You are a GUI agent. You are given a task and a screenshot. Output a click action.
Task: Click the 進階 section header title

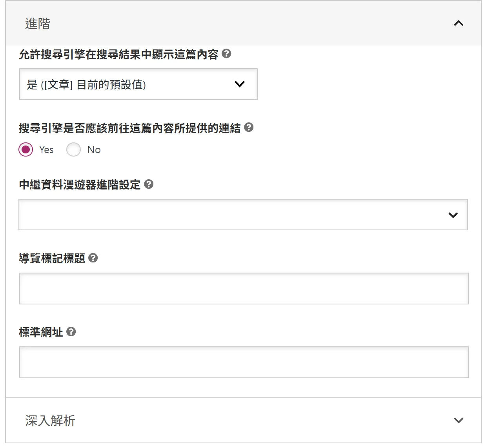click(x=38, y=24)
